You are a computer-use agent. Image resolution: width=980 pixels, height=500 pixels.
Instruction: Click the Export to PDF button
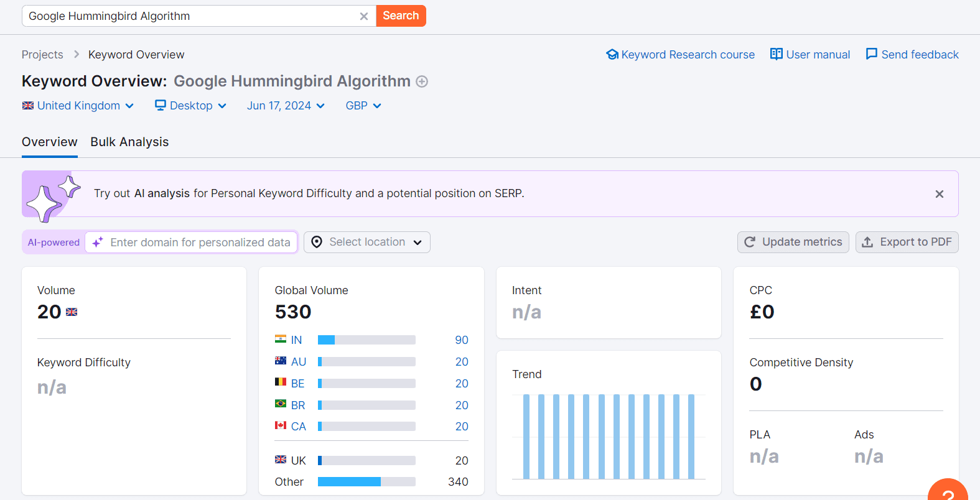907,242
